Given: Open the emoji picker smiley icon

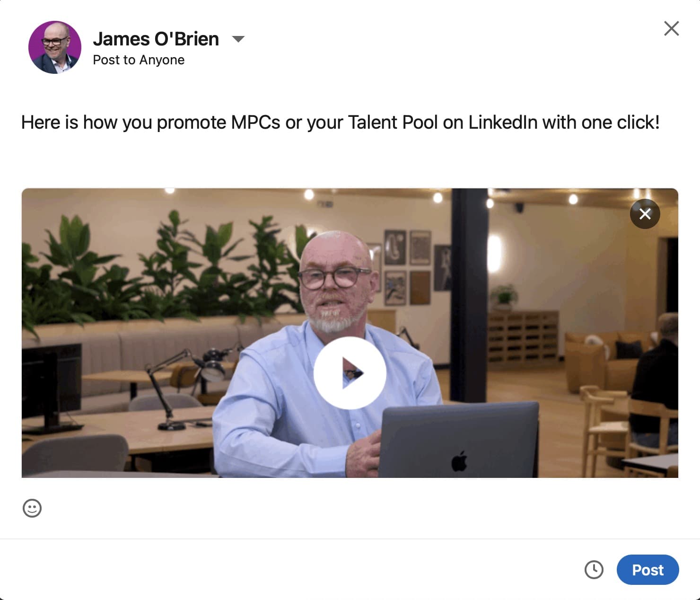Looking at the screenshot, I should [32, 508].
